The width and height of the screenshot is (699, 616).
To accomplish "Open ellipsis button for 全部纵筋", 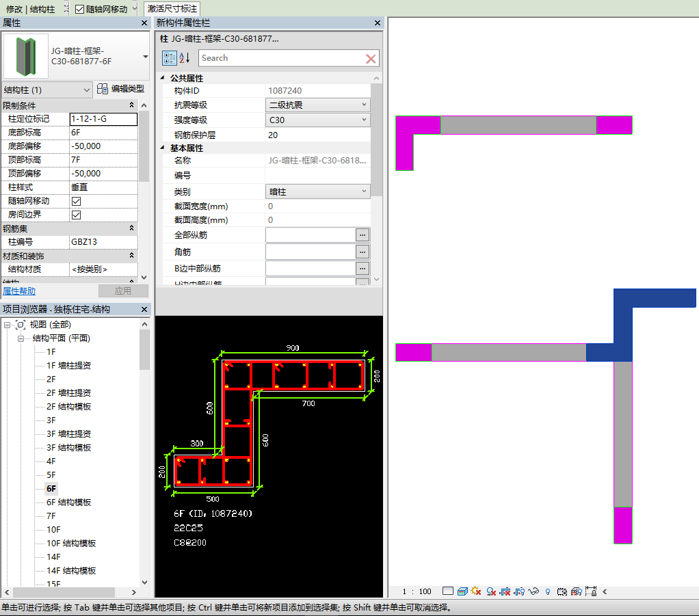I will point(362,235).
